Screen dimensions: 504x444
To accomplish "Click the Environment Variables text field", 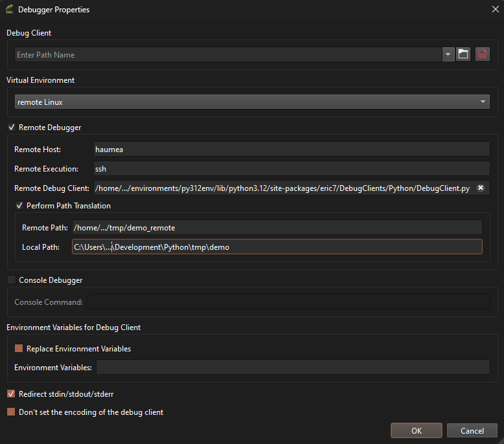I will coord(292,368).
